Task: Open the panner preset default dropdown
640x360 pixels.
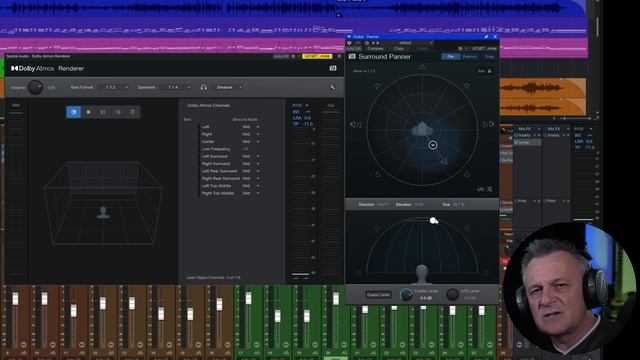Action: coord(410,43)
